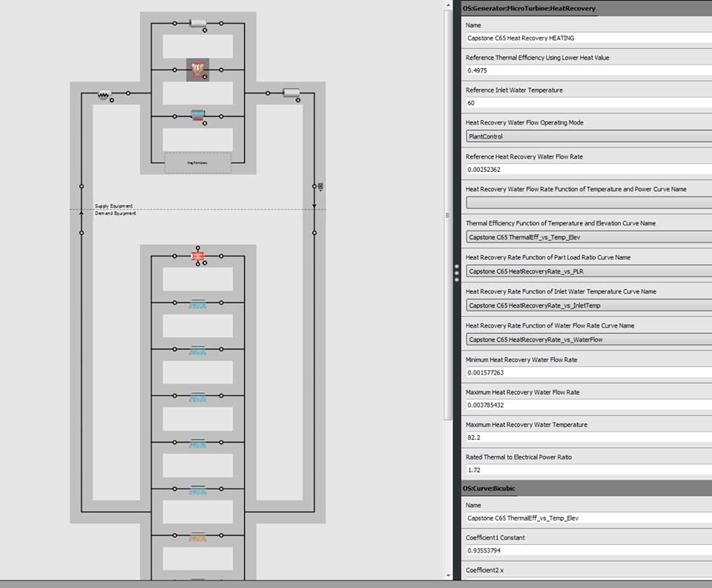This screenshot has height=588, width=712.
Task: Select the node right of the demand heat exchanger
Action: pyautogui.click(x=221, y=256)
